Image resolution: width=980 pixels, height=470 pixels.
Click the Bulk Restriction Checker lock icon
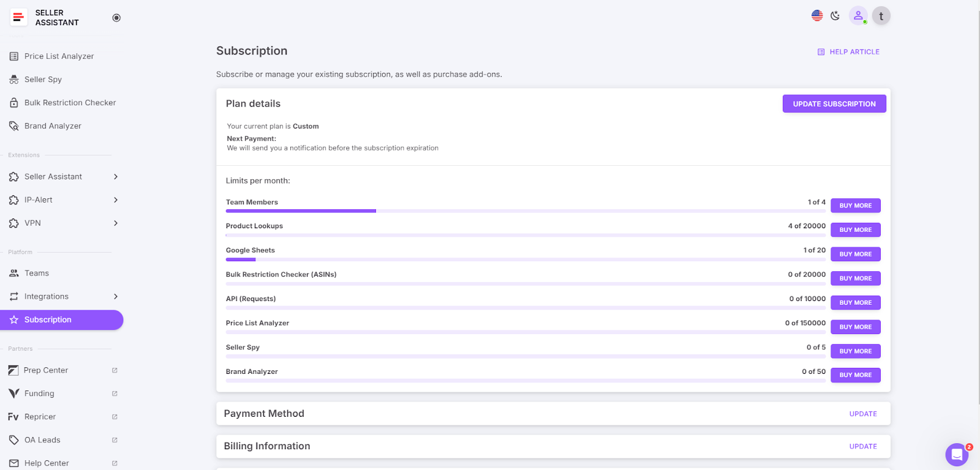tap(14, 103)
